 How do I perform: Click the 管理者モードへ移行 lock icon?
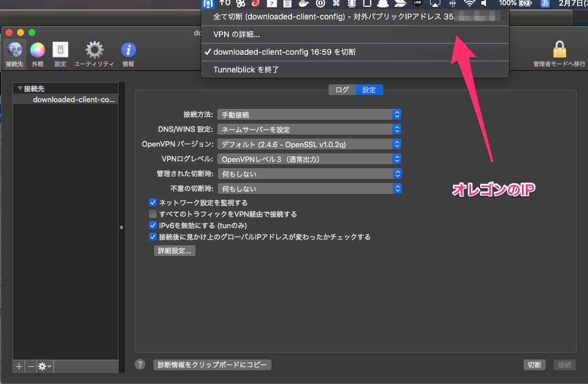(x=559, y=51)
